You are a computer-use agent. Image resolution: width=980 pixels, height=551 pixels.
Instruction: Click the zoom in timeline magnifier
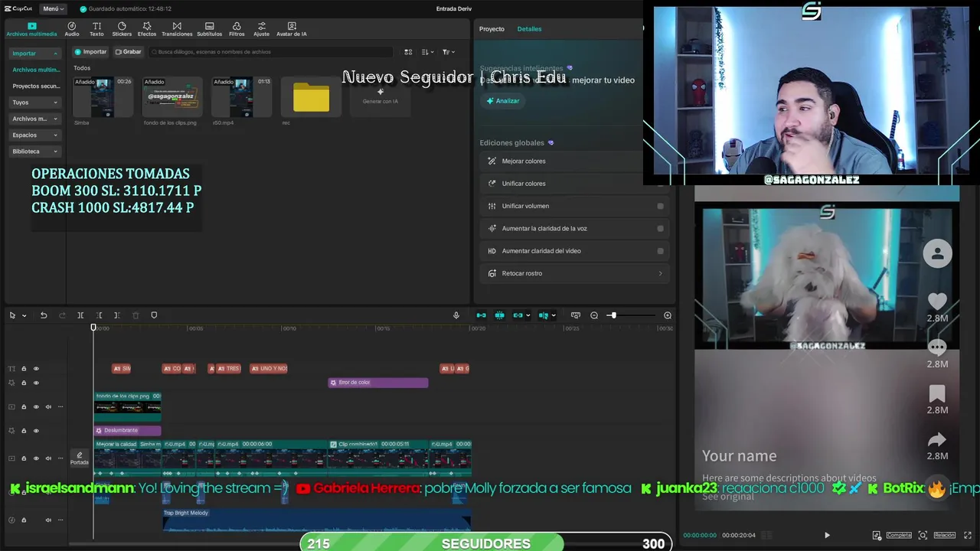pyautogui.click(x=668, y=315)
